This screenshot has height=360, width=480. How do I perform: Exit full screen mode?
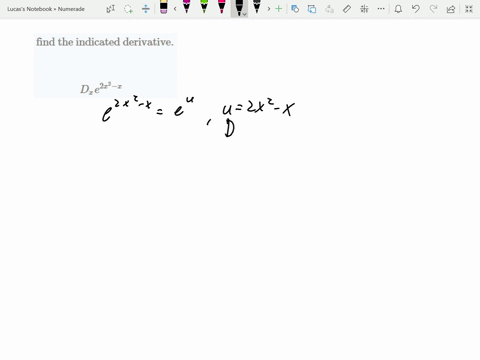469,9
